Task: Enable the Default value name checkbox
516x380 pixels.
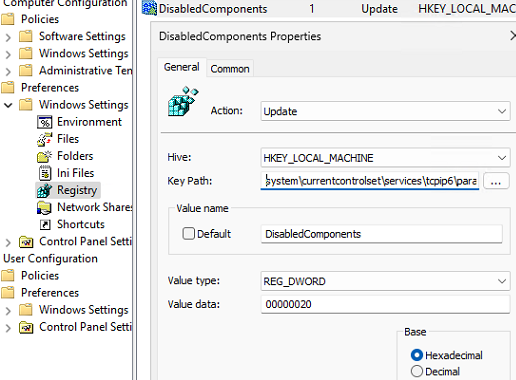Action: click(188, 233)
